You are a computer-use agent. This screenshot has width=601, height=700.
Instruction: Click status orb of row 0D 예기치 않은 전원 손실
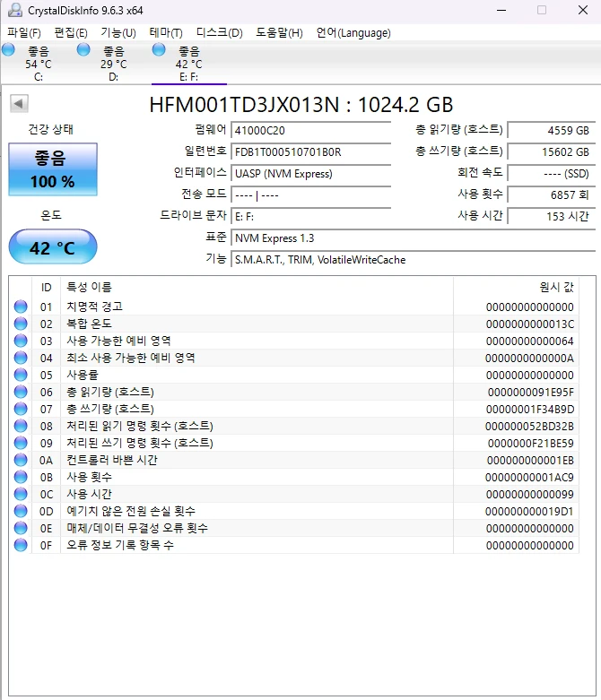click(21, 511)
